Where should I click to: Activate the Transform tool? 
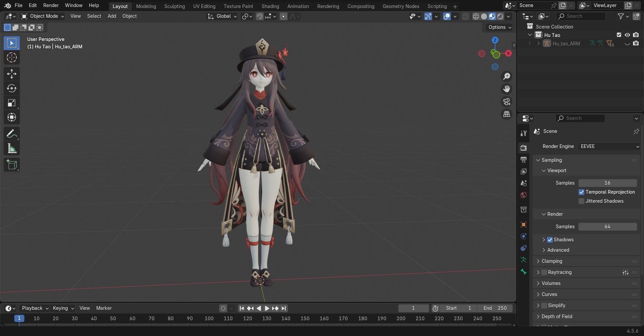pyautogui.click(x=12, y=117)
